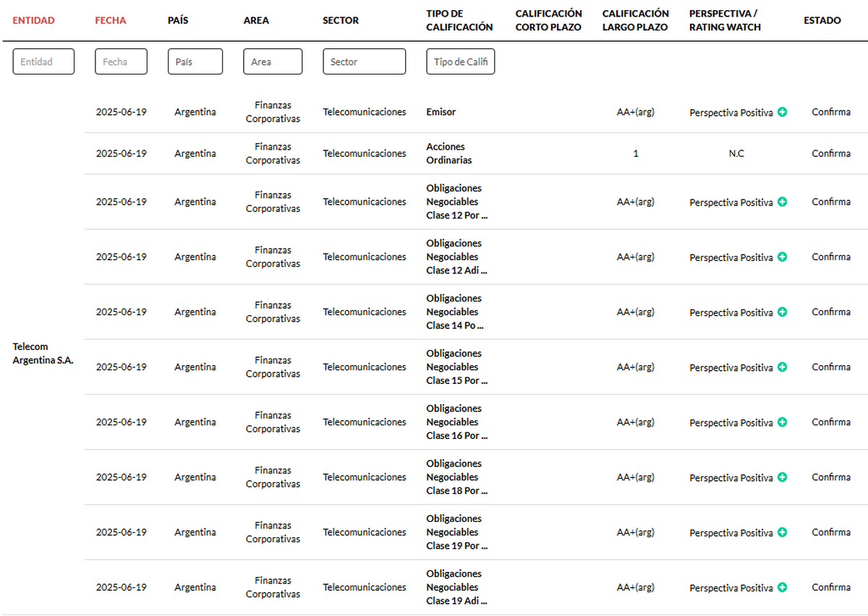868x616 pixels.
Task: Click the Tipo de Calificación filter input
Action: point(460,62)
